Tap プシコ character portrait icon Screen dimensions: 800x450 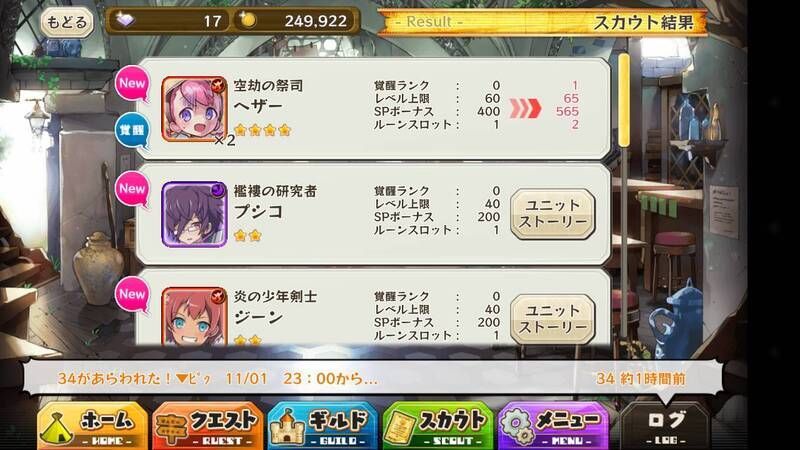tap(194, 214)
